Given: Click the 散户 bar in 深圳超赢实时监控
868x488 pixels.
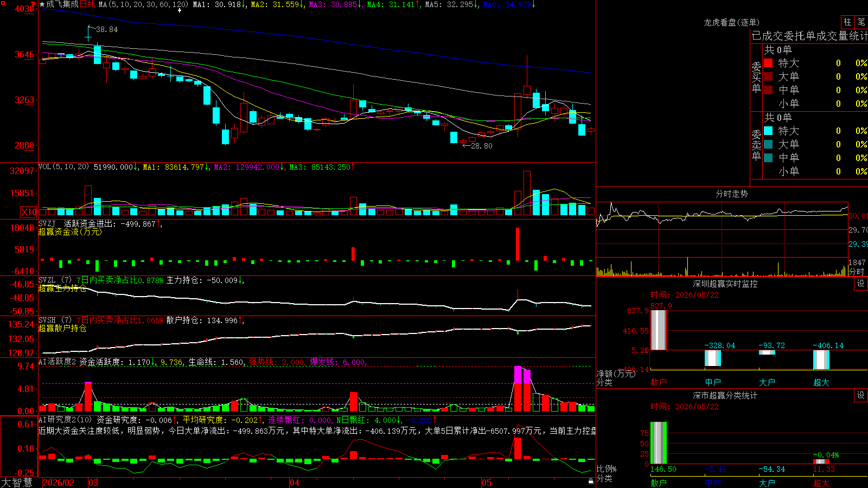Looking at the screenshot, I should pos(658,330).
